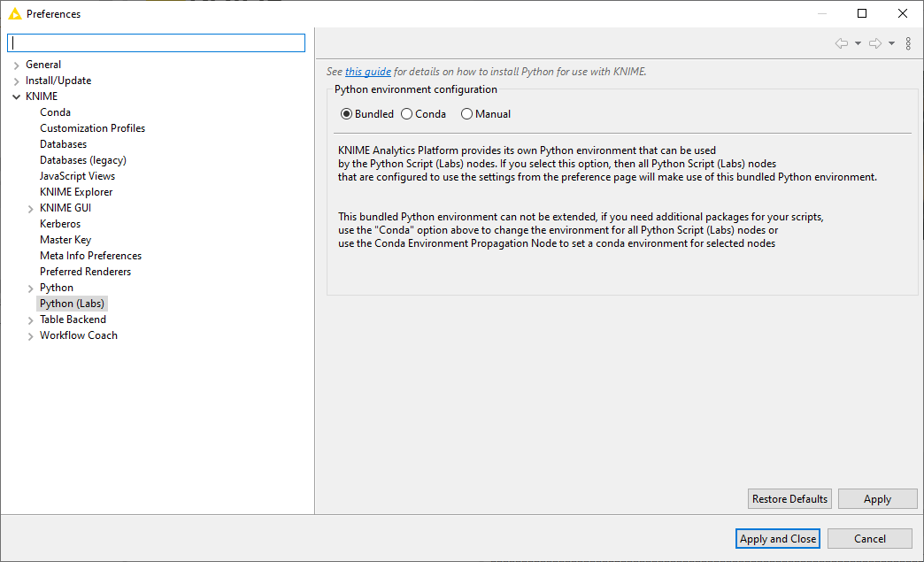Select the Databases preference page
The image size is (924, 562).
coord(63,143)
